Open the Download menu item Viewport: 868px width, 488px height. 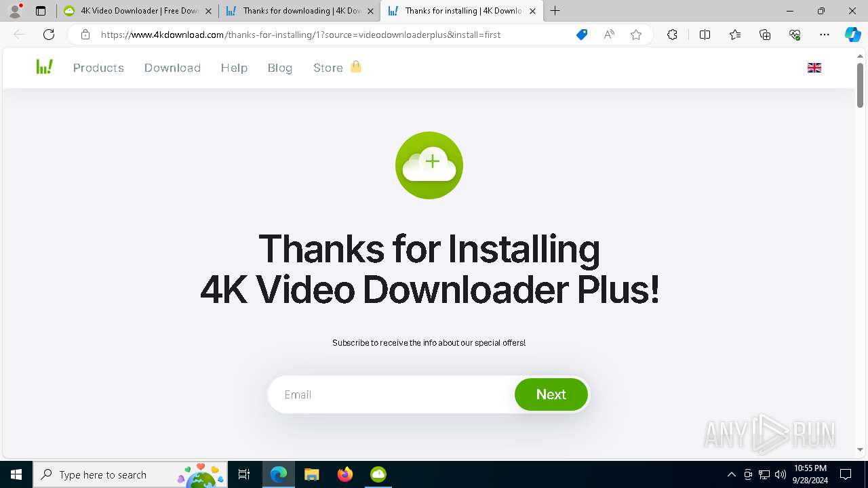click(172, 68)
